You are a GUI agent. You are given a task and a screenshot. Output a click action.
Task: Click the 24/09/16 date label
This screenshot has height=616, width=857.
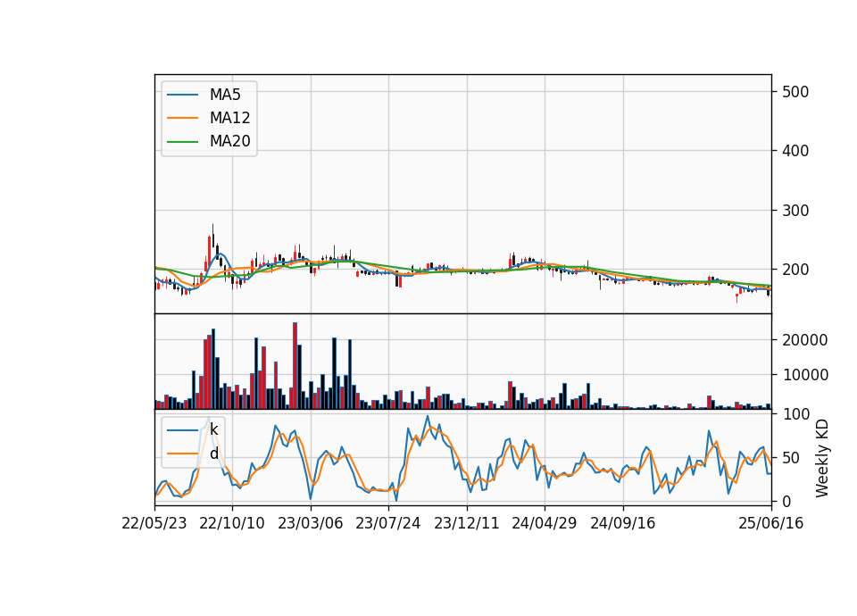coord(622,523)
